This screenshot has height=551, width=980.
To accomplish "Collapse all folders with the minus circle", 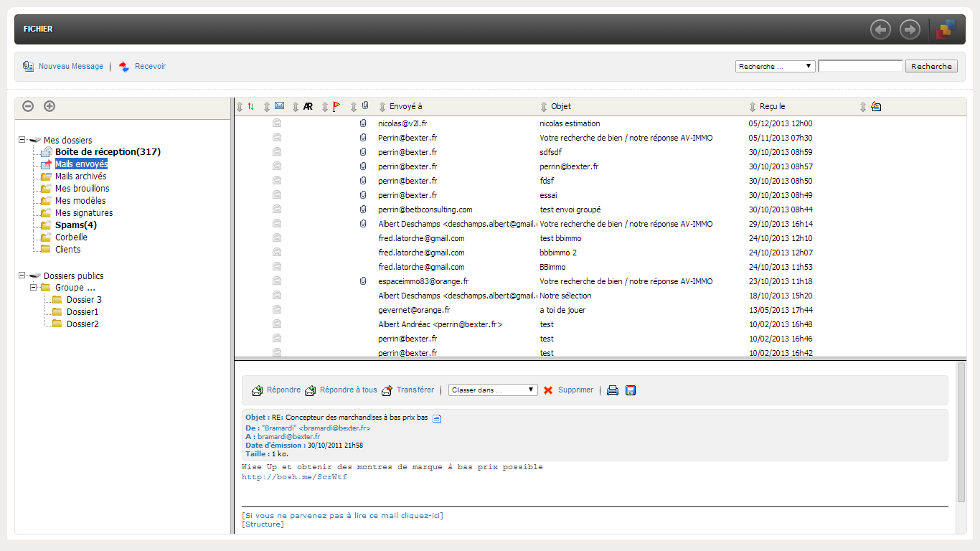I will 28,106.
